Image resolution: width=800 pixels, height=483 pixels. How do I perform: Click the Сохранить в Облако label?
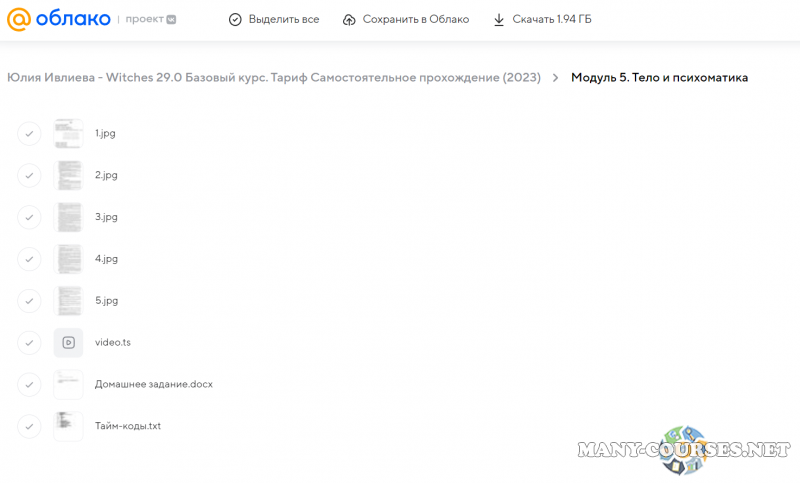pyautogui.click(x=415, y=19)
